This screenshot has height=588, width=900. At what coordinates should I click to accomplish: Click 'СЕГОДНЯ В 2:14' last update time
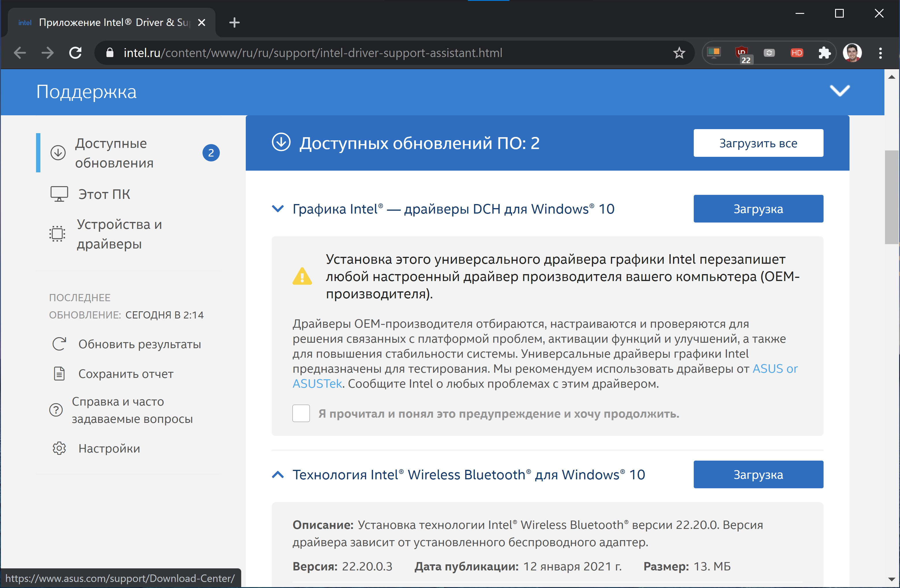(x=164, y=315)
